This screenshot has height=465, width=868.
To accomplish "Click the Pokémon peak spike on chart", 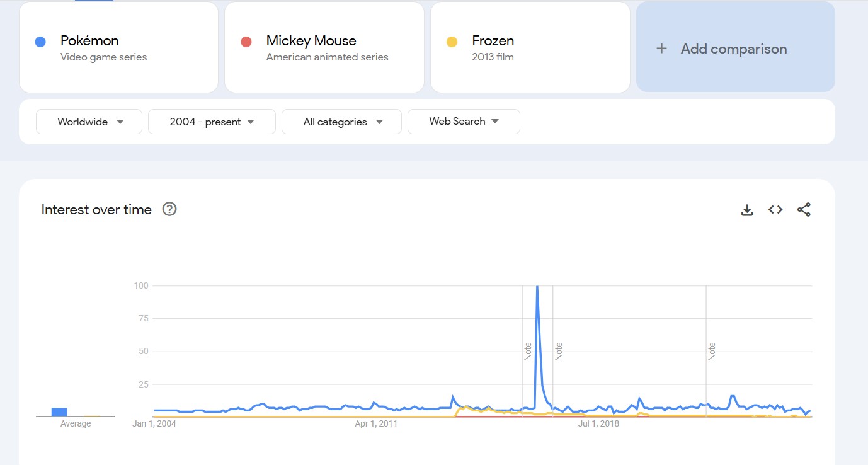I will point(537,287).
